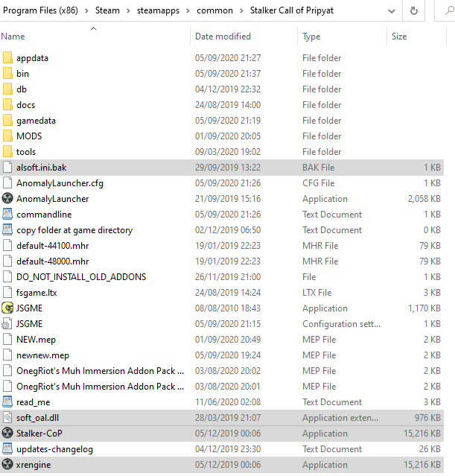455x476 pixels.
Task: Navigate to Steam breadcrumb
Action: coord(107,10)
